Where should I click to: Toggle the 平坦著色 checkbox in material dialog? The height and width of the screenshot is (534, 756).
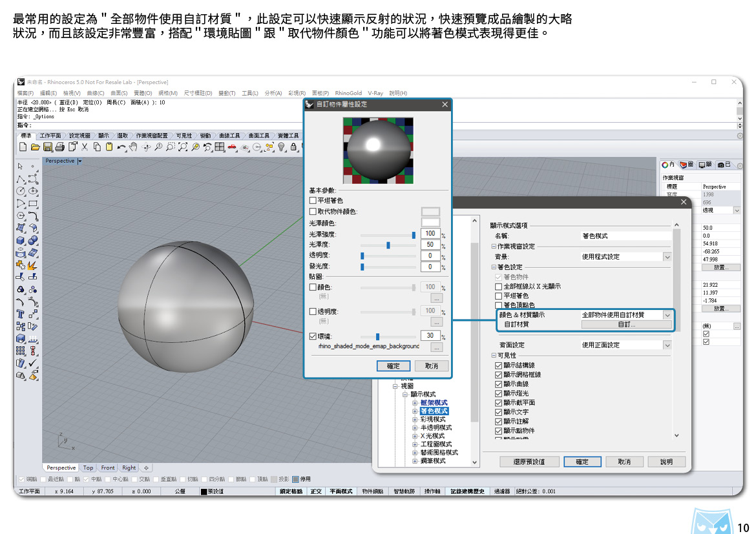pos(313,200)
